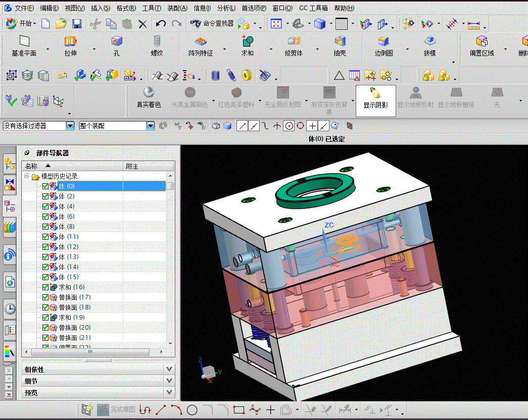
Task: Open the 没有选择过滤器 dropdown
Action: click(70, 126)
